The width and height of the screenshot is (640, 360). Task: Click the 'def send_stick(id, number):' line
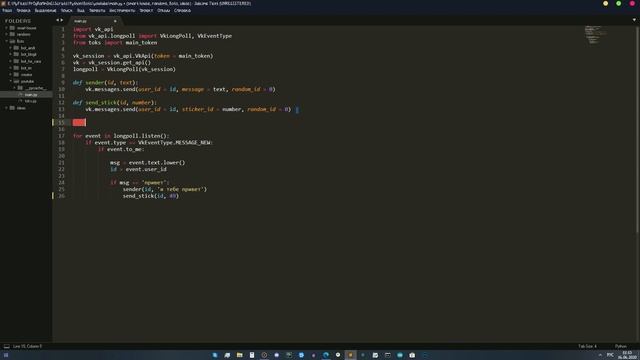115,102
